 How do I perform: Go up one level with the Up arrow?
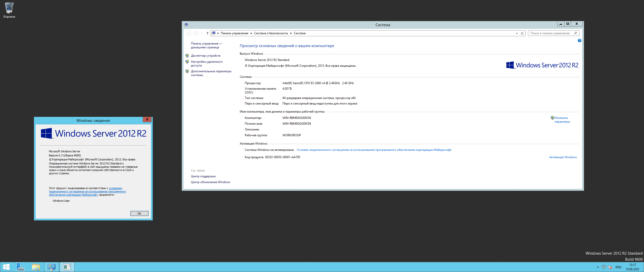[207, 33]
